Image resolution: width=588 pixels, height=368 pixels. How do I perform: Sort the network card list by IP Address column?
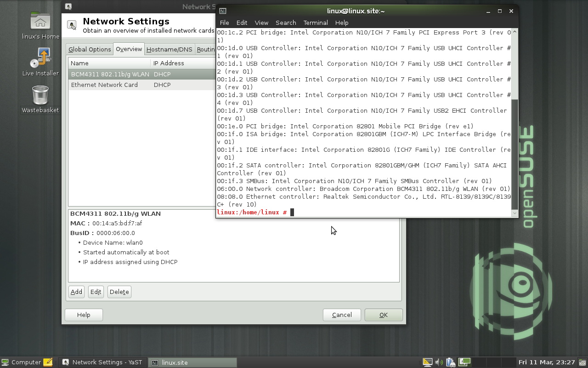pyautogui.click(x=183, y=63)
